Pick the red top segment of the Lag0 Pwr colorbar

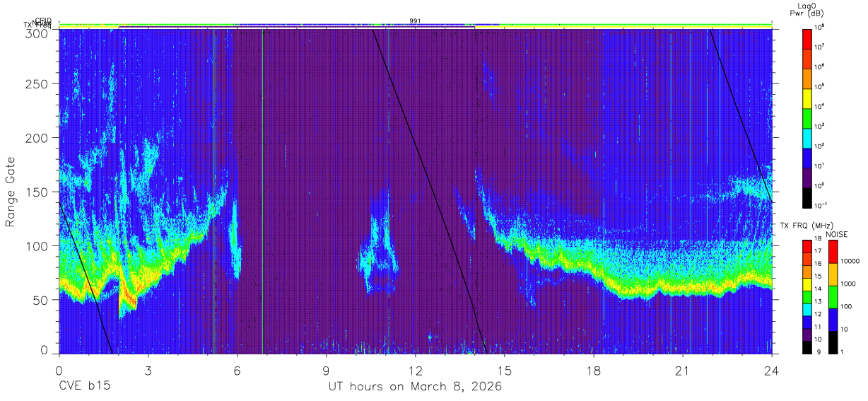pyautogui.click(x=807, y=38)
